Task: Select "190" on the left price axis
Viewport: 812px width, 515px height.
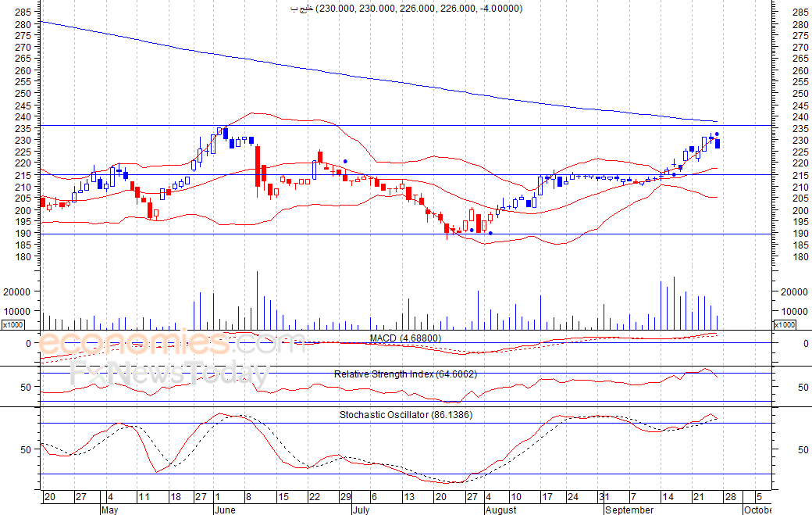Action: [x=23, y=233]
